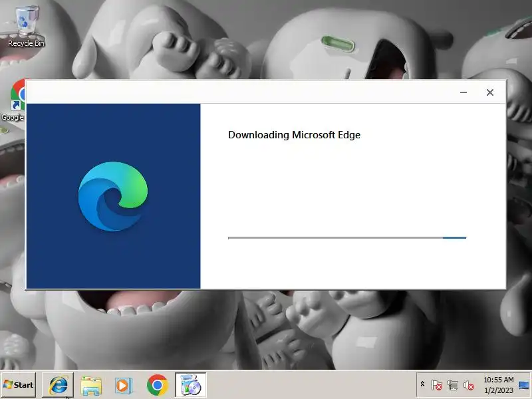Click the Downloading Microsoft Edge heading

[294, 135]
